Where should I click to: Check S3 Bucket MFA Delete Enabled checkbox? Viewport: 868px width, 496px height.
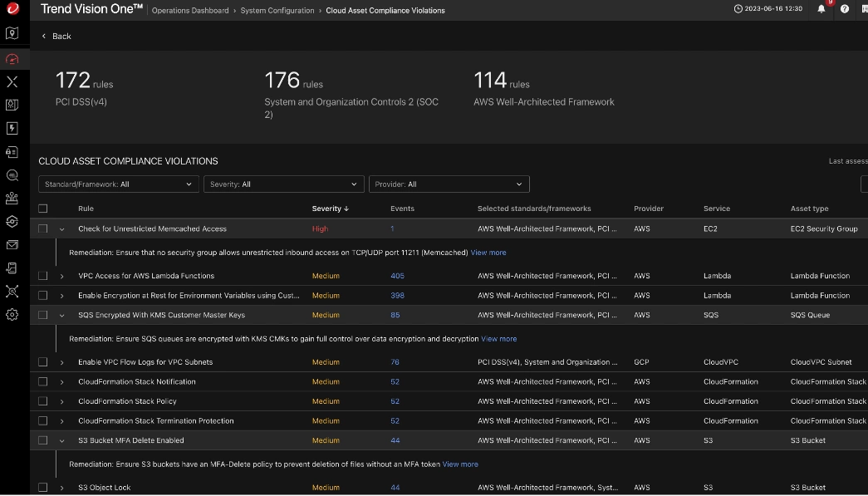point(42,440)
